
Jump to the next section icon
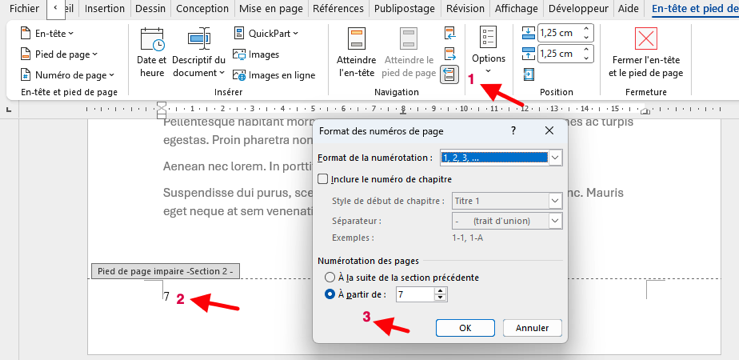click(x=450, y=54)
